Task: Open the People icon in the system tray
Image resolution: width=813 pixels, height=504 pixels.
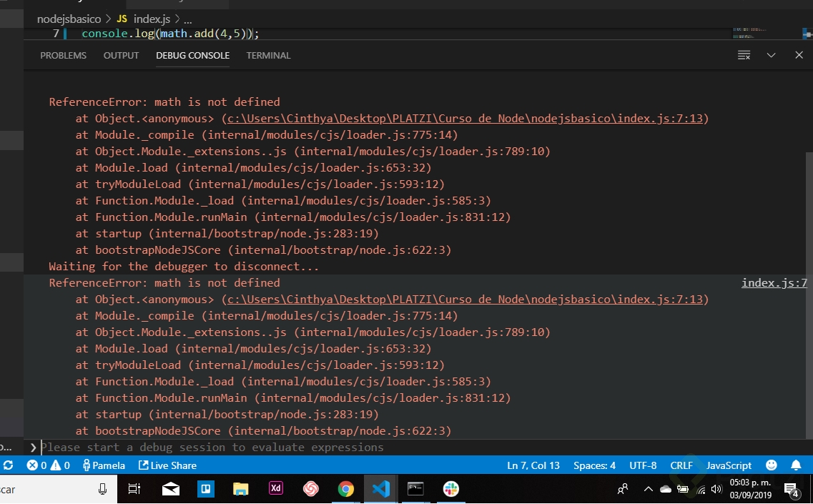Action: (623, 489)
